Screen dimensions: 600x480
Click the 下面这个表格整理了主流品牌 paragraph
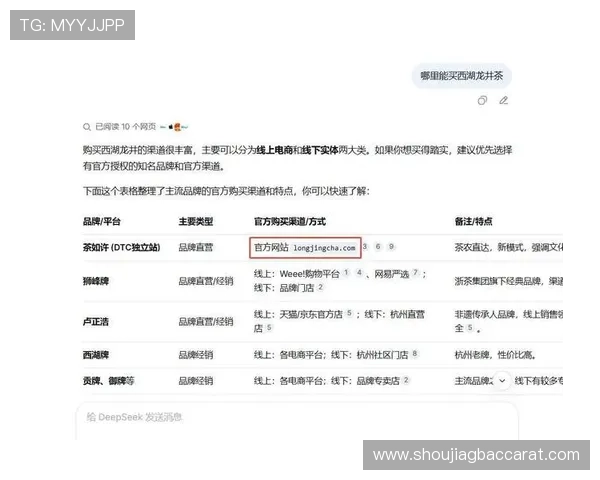click(x=226, y=191)
